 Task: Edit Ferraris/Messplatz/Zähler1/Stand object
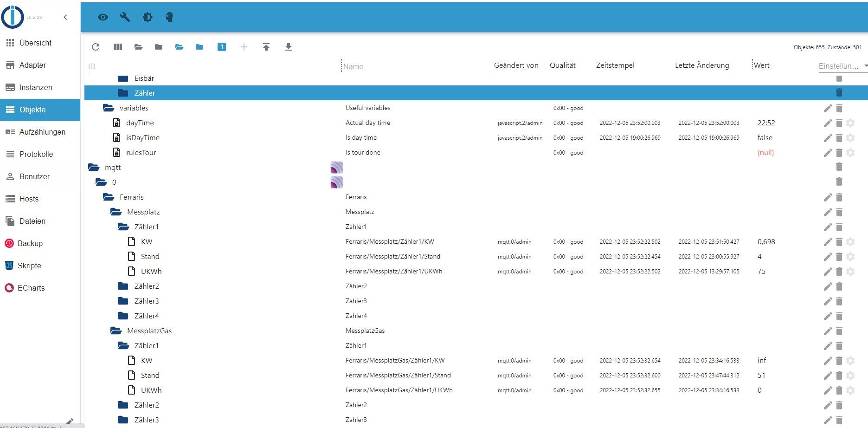[828, 257]
